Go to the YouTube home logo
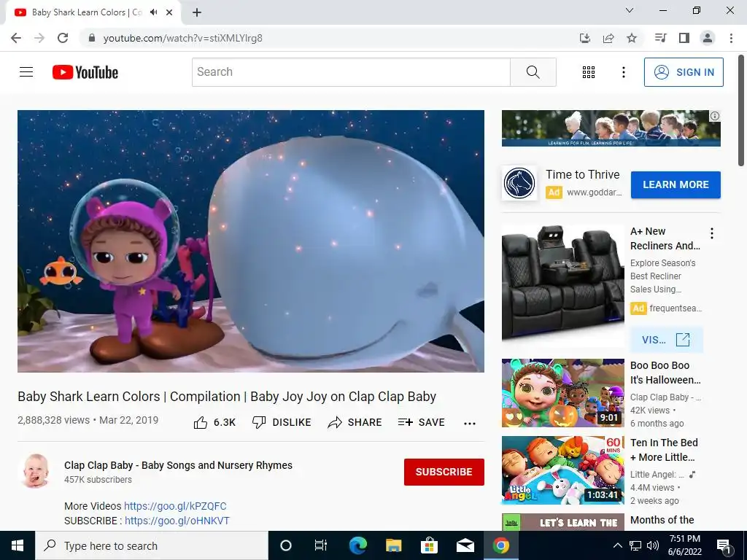This screenshot has width=747, height=560. (x=85, y=72)
